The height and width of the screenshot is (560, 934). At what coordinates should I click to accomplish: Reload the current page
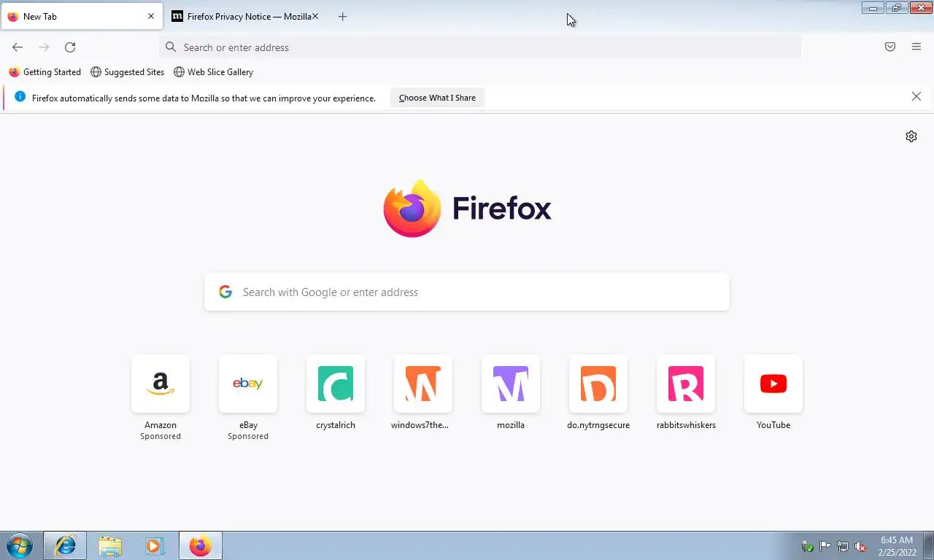[70, 47]
